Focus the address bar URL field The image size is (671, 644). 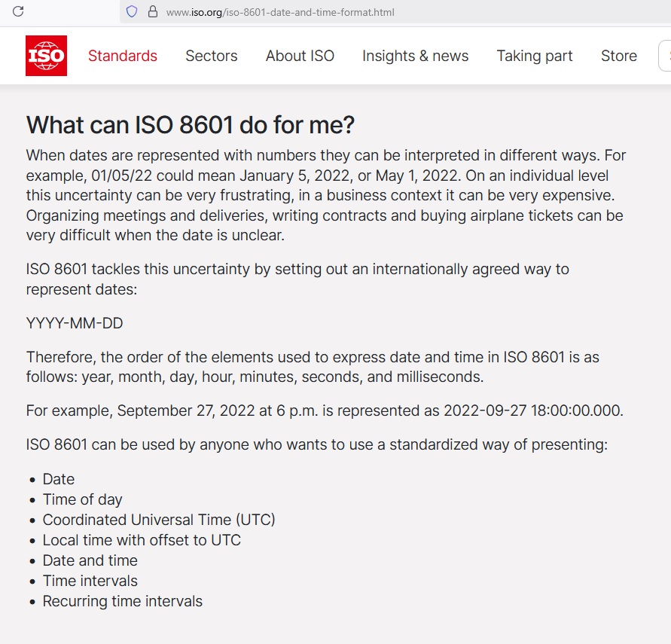[x=280, y=12]
